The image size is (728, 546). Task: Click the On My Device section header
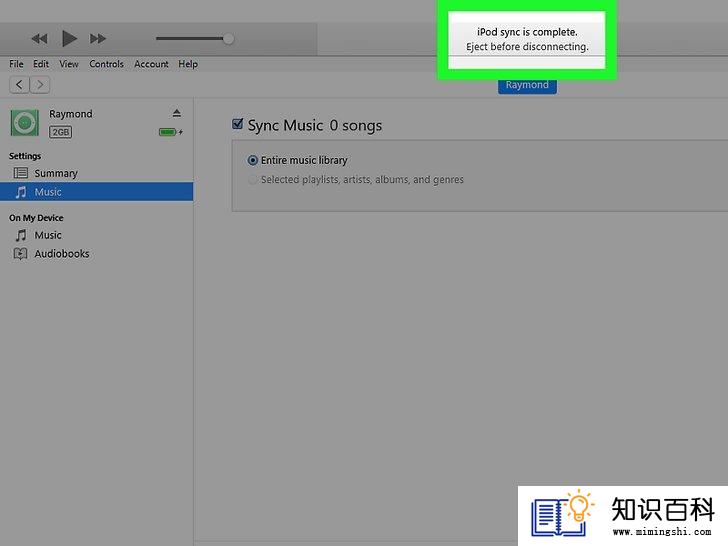pyautogui.click(x=36, y=218)
